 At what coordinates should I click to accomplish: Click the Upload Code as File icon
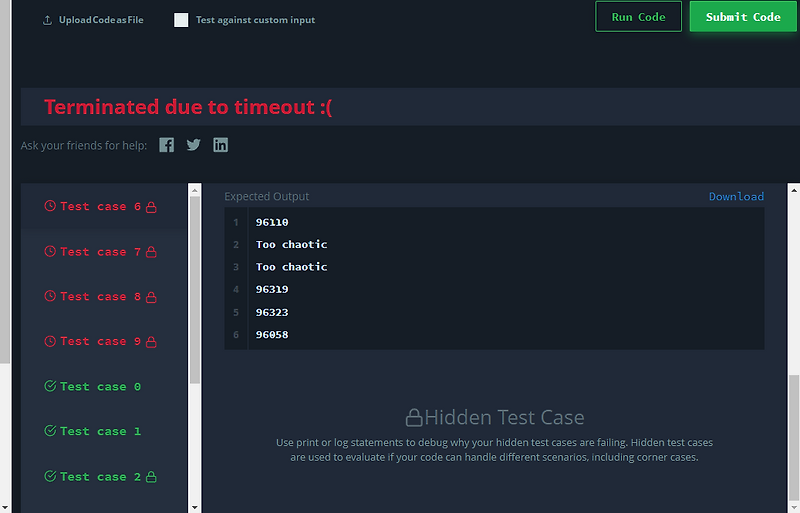[x=47, y=20]
